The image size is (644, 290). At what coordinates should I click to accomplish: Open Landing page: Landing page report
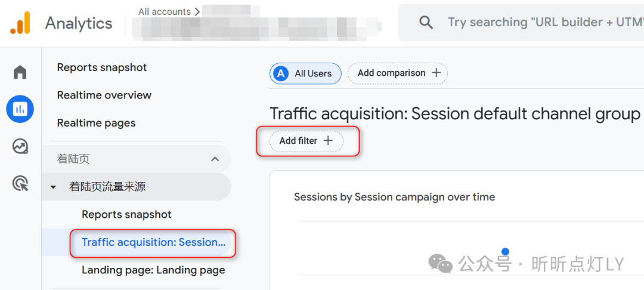point(153,270)
